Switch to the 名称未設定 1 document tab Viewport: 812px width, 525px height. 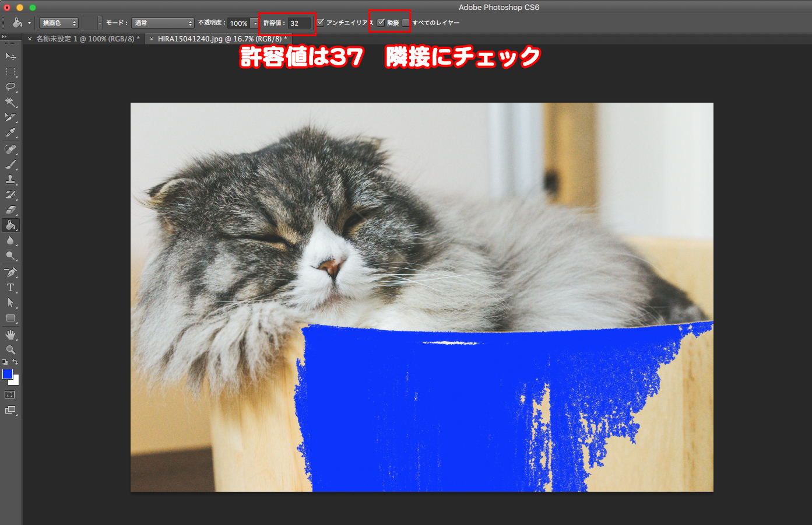click(87, 39)
